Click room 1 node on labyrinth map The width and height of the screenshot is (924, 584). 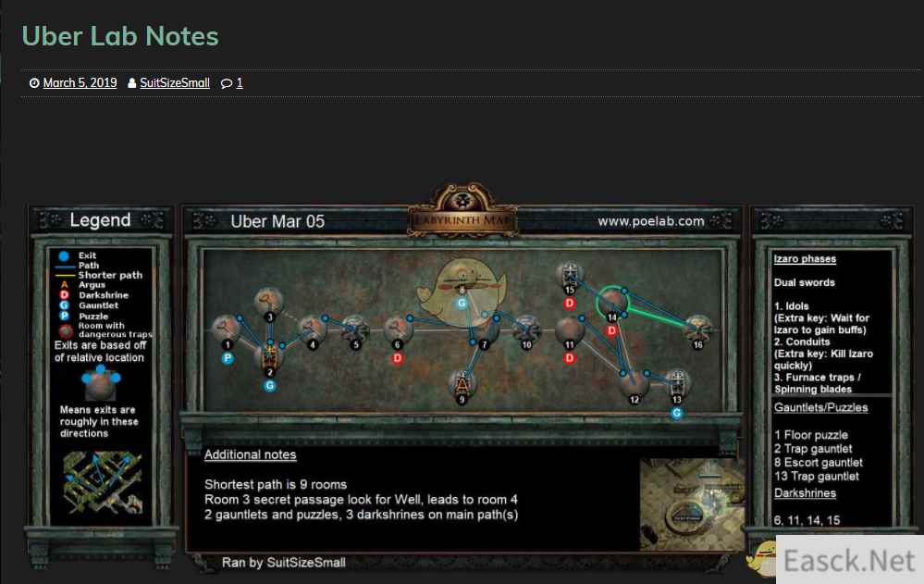point(225,328)
